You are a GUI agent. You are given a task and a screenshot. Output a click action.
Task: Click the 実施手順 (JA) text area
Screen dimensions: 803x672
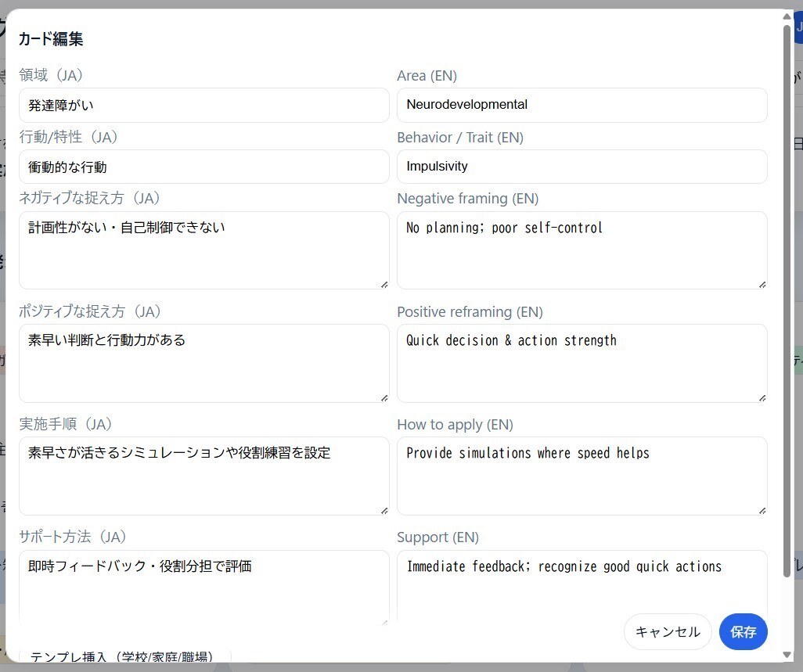203,476
